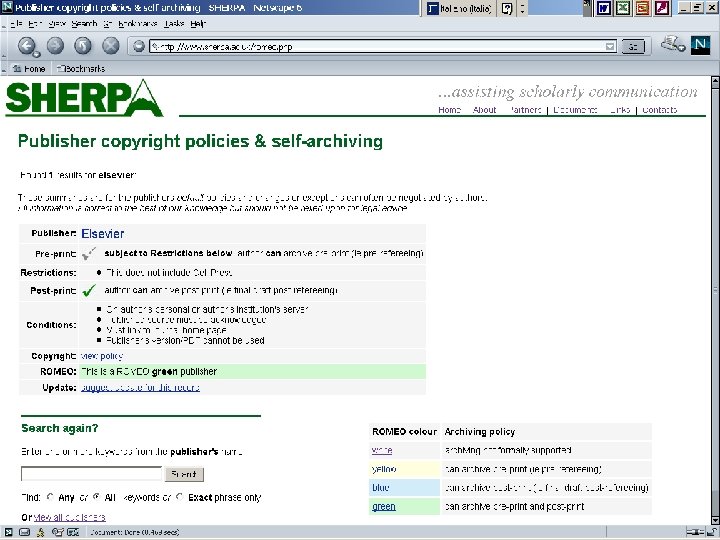
Task: Go to SHERPA Links navigation link
Action: [x=620, y=110]
